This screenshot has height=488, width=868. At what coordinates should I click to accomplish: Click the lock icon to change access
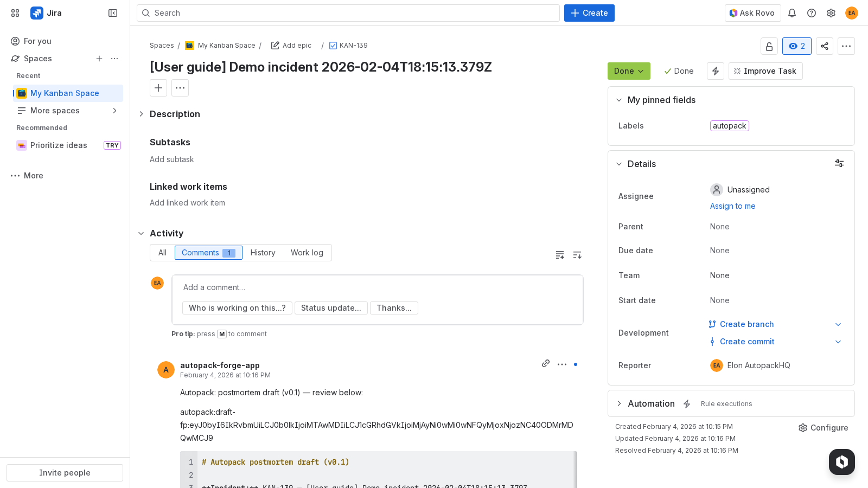pyautogui.click(x=769, y=46)
